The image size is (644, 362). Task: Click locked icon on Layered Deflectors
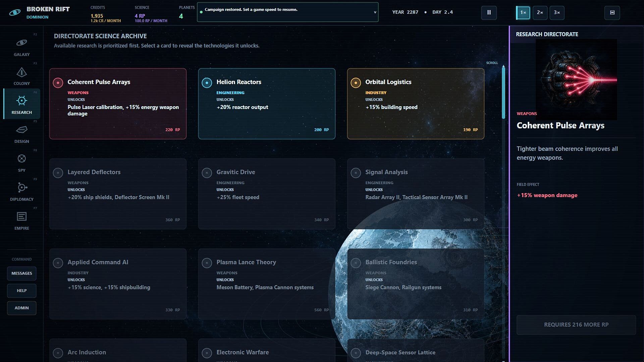[x=58, y=173]
